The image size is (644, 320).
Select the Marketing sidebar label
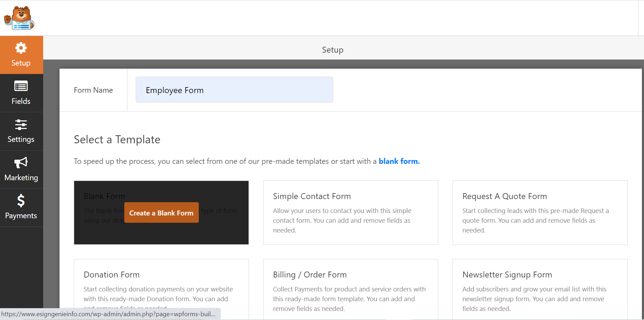tap(21, 178)
